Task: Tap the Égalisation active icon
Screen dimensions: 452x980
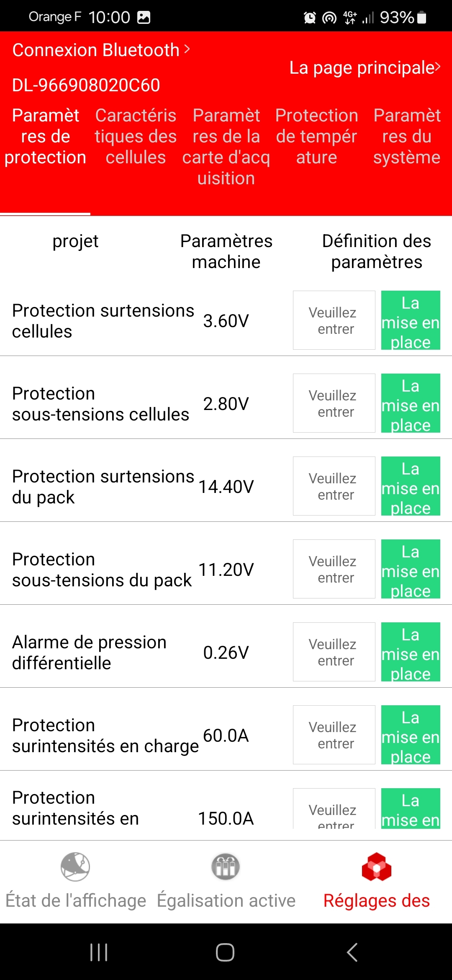Action: pyautogui.click(x=226, y=867)
